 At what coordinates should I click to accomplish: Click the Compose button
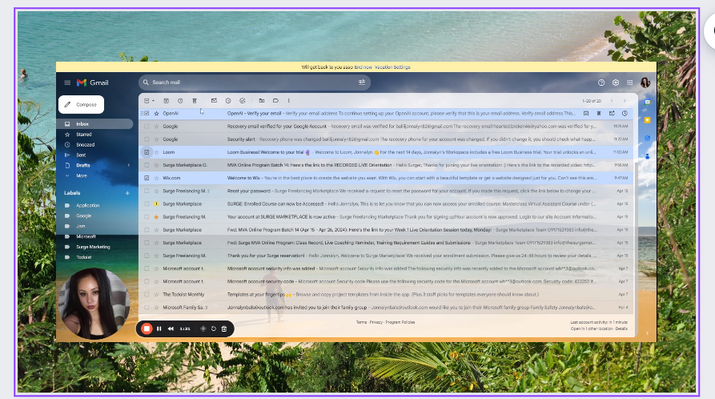click(x=81, y=104)
